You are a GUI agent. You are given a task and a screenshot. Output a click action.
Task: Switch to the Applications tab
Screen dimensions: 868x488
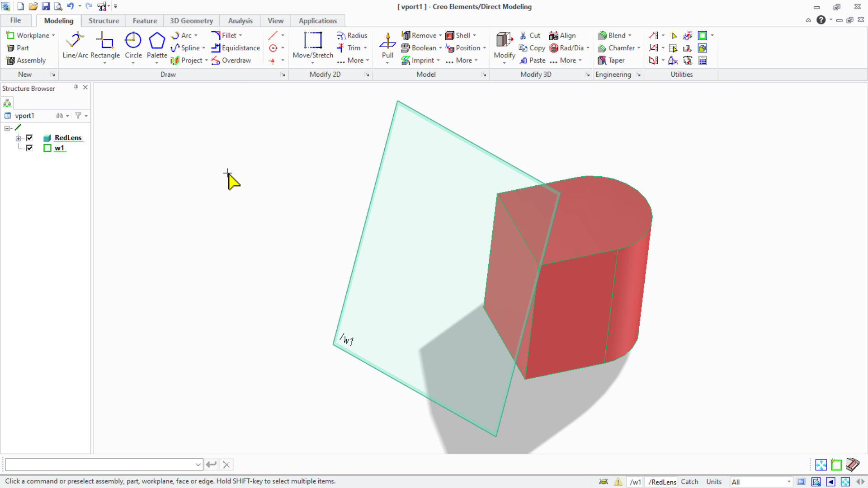pos(317,21)
